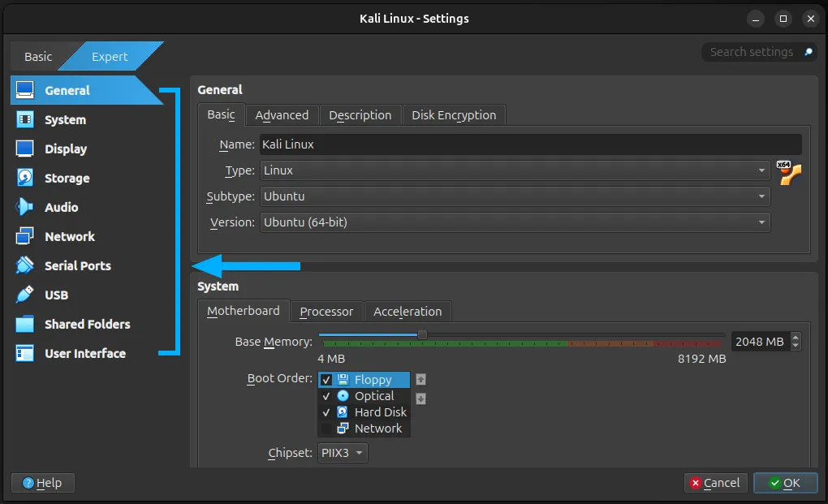
Task: Move boot device up with arrow icon
Action: tap(420, 380)
